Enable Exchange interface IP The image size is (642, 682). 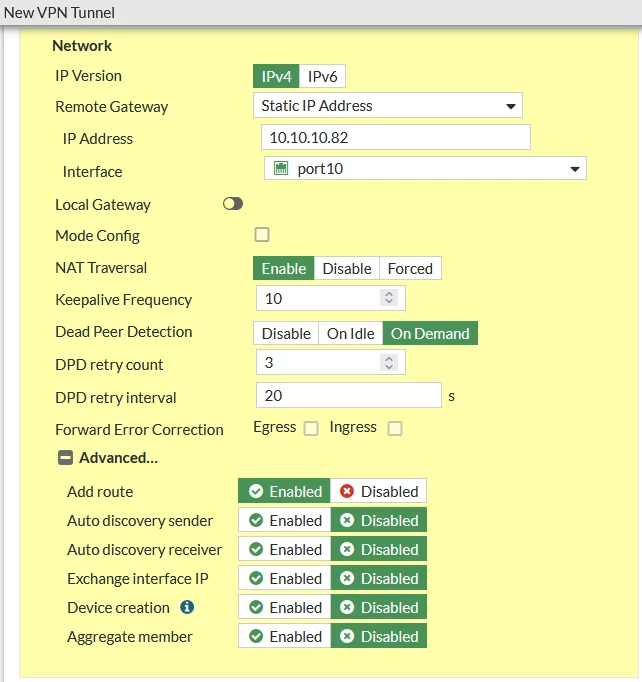pos(285,578)
